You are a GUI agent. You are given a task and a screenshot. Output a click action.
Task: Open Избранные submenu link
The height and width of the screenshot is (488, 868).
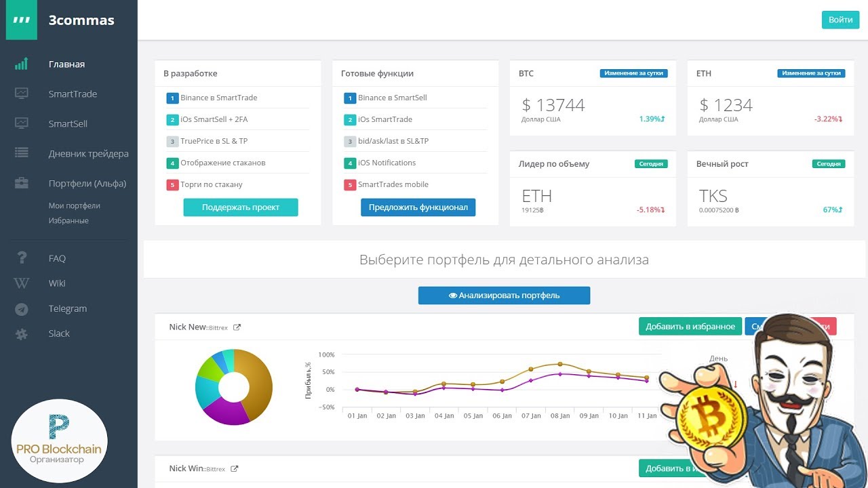pos(68,220)
